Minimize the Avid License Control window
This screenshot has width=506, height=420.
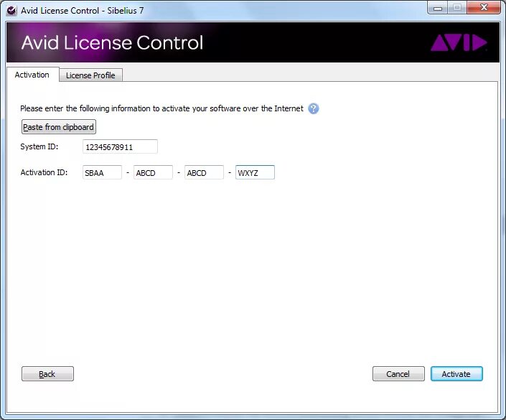click(x=437, y=8)
